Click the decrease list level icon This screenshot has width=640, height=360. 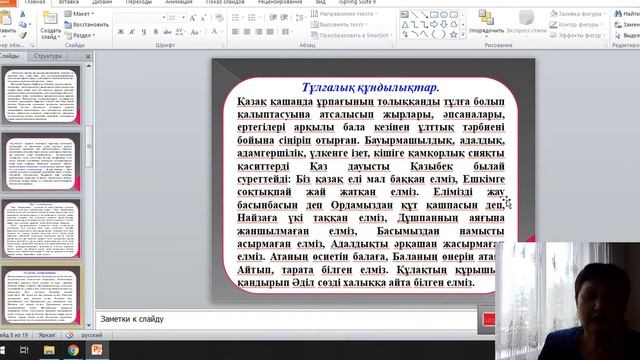click(273, 18)
